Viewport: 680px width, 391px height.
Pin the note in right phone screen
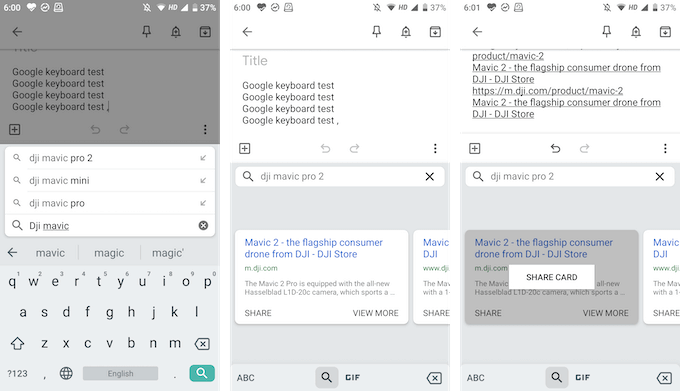[607, 31]
